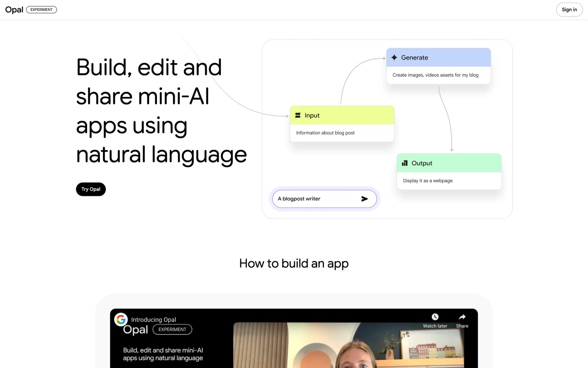Click the Sign in button
Screen dimensions: 588x368
pyautogui.click(x=569, y=10)
